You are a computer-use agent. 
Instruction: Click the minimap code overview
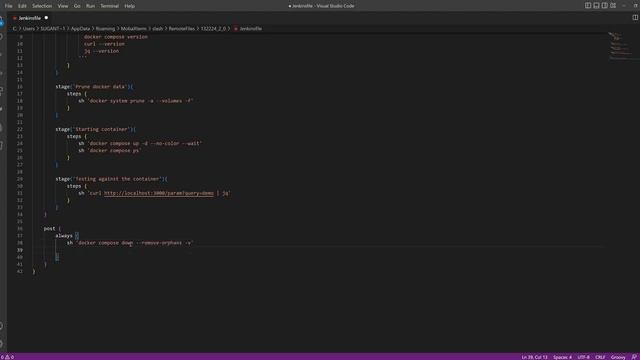pyautogui.click(x=621, y=46)
